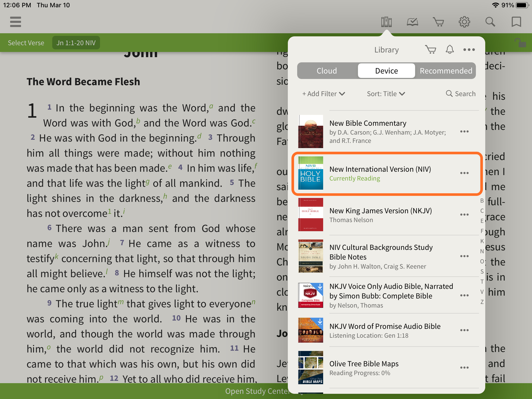Tap the magnifier search icon in toolbar
This screenshot has height=399, width=532.
(x=490, y=22)
